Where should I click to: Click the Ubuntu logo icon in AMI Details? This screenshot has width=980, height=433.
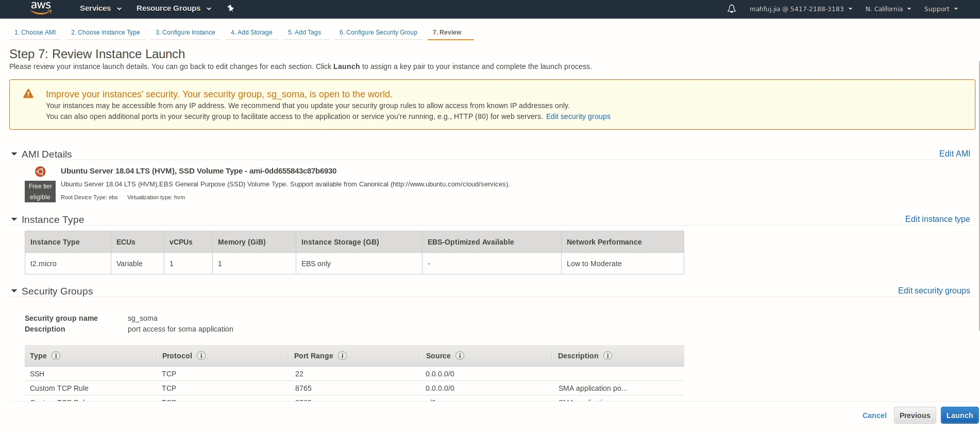tap(40, 171)
